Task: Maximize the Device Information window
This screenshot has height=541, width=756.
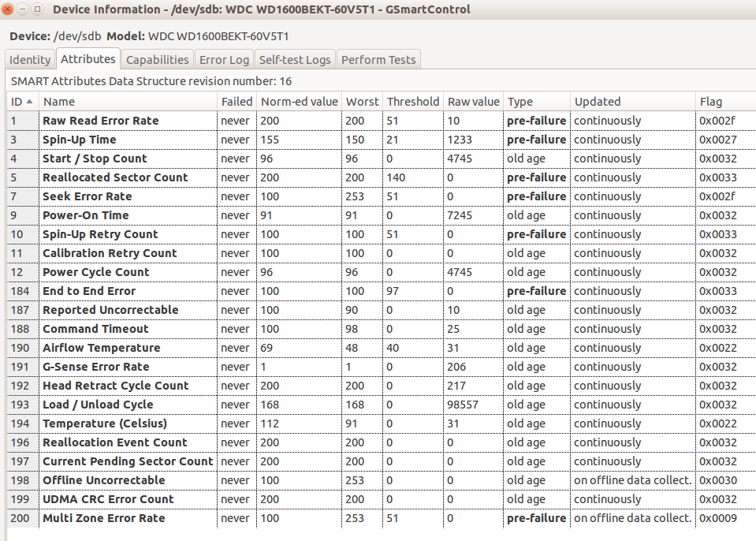Action: tap(37, 9)
